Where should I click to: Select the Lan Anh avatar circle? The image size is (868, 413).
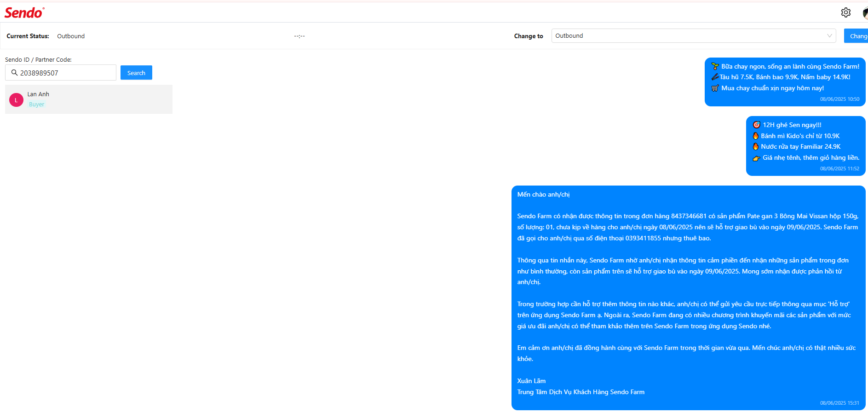point(16,99)
